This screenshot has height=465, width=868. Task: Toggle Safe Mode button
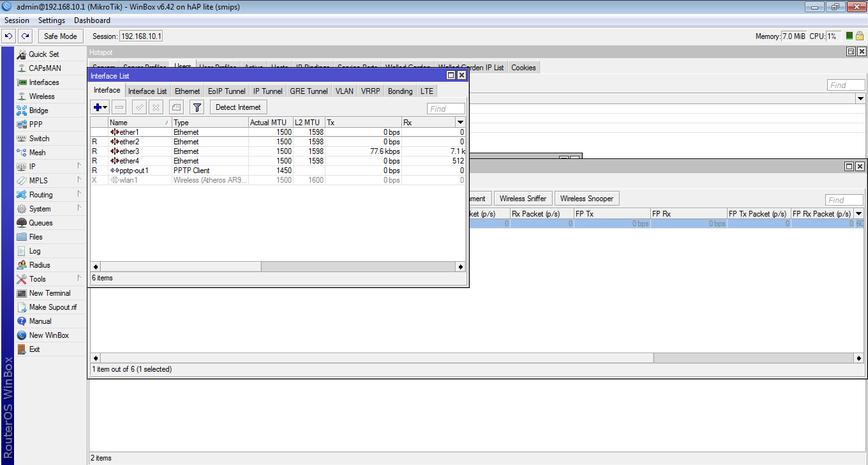pos(61,36)
